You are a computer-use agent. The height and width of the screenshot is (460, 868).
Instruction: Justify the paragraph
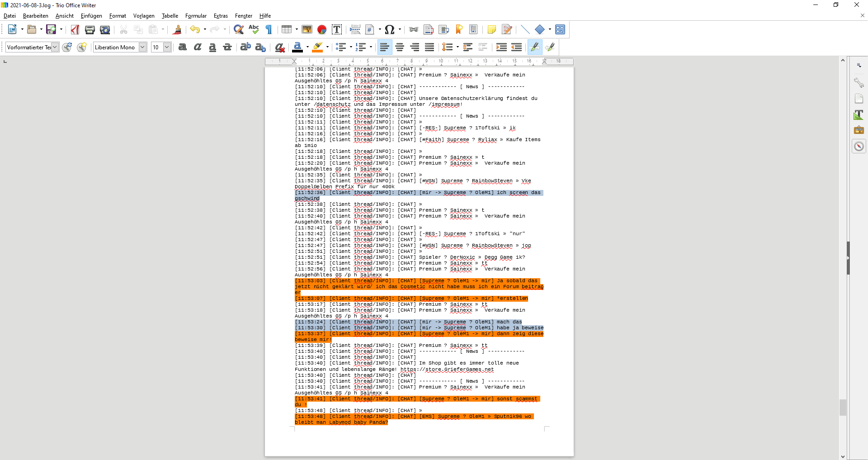tap(429, 47)
